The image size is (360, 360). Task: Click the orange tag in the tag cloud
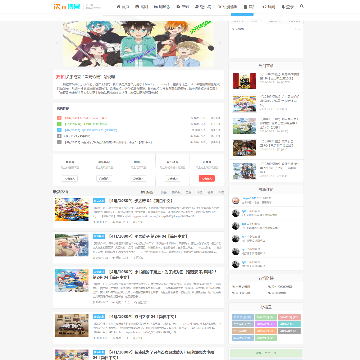(x=266, y=331)
